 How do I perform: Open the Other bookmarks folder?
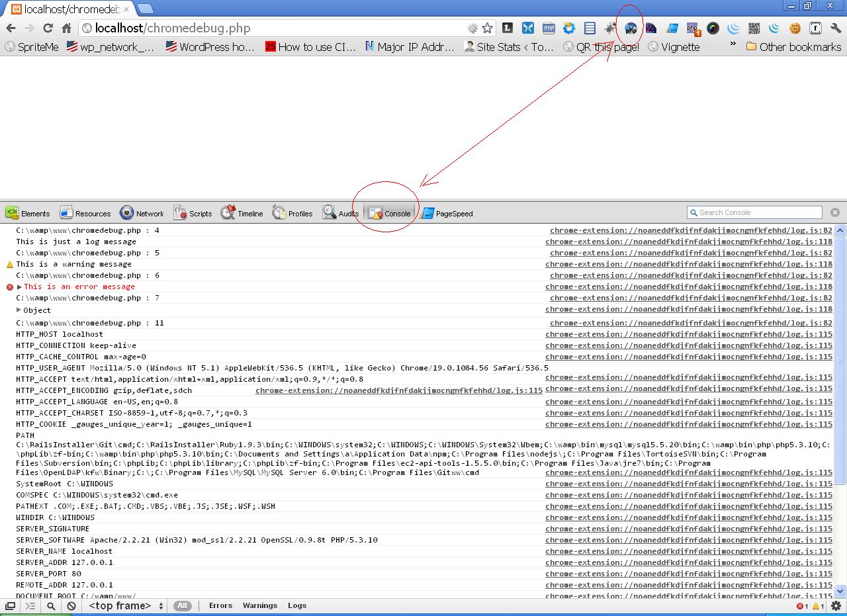[x=793, y=47]
